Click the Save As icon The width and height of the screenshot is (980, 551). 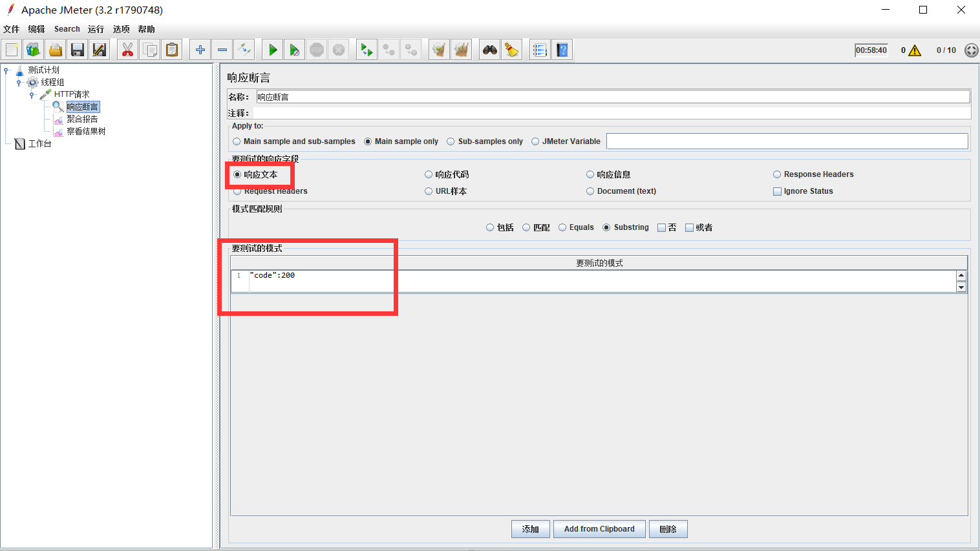coord(100,50)
